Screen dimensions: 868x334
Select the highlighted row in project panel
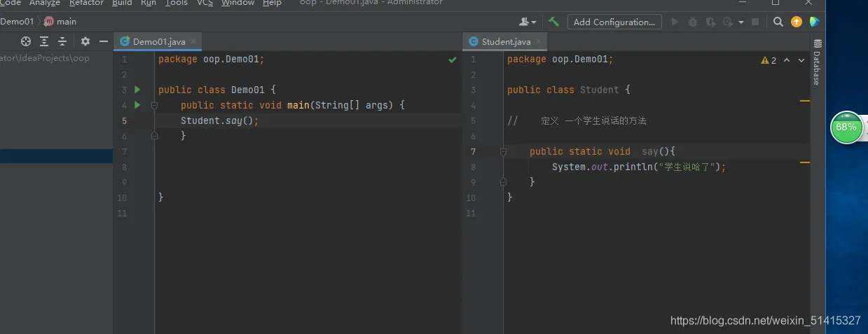[x=56, y=156]
